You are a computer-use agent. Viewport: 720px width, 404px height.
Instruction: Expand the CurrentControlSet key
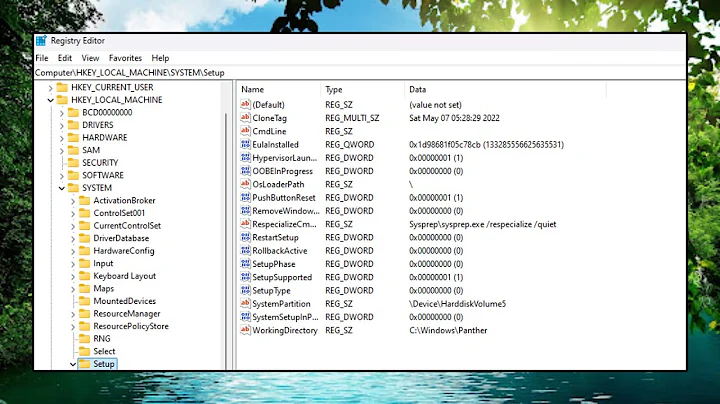pos(73,226)
